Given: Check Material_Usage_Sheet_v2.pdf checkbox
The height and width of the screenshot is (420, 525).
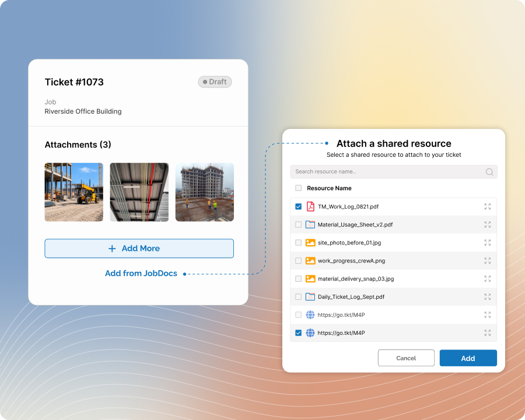Looking at the screenshot, I should click(298, 225).
